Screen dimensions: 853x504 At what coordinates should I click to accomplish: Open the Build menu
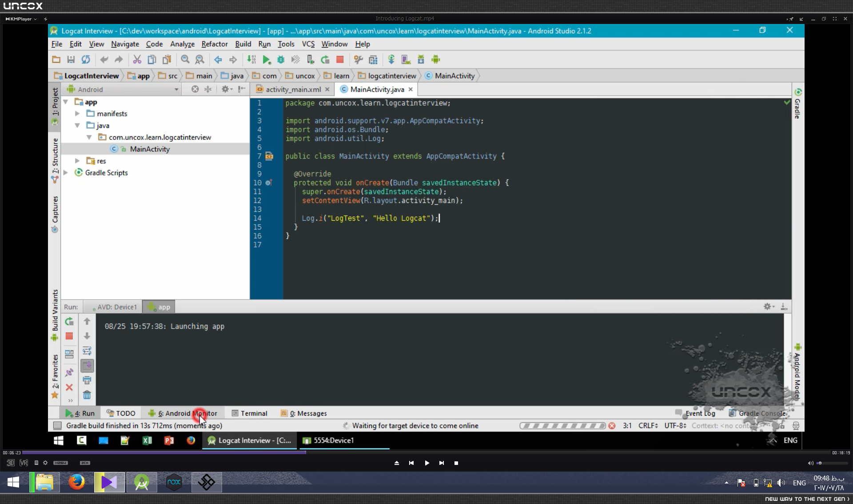(243, 44)
